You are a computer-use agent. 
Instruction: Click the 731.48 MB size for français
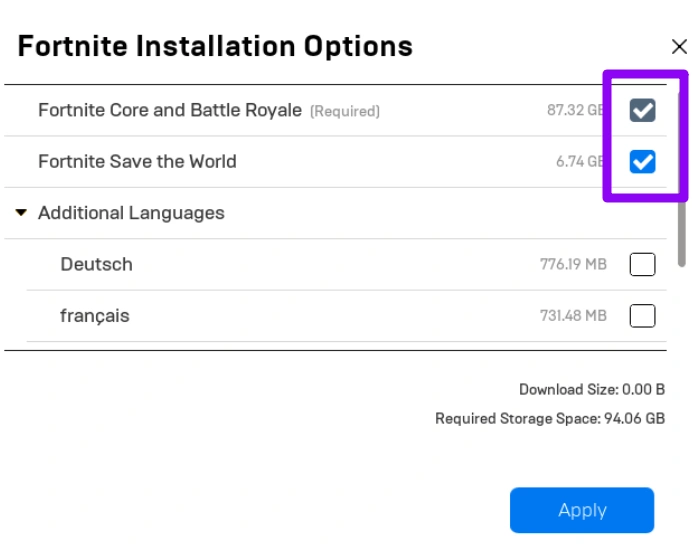point(573,316)
